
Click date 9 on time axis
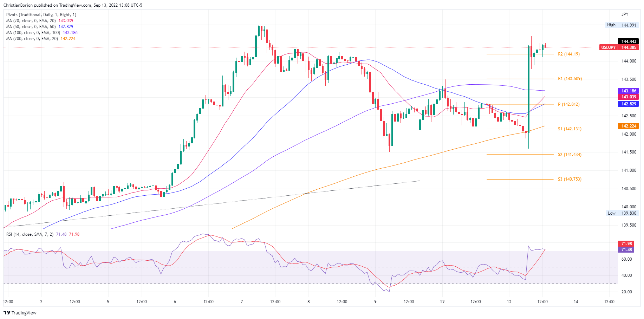click(375, 302)
